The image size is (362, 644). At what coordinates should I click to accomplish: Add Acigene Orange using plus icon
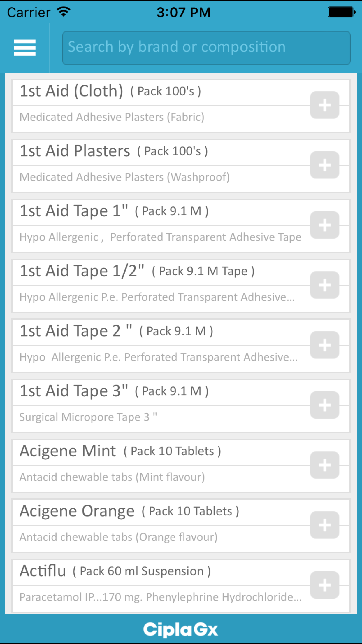[x=324, y=525]
